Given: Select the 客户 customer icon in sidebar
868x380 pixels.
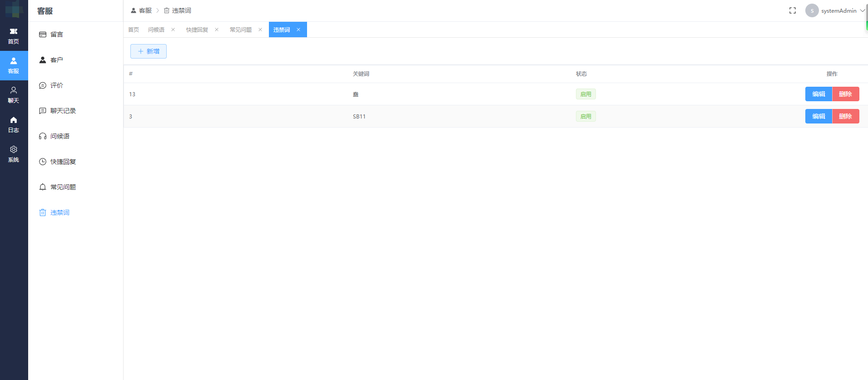Looking at the screenshot, I should pos(43,60).
